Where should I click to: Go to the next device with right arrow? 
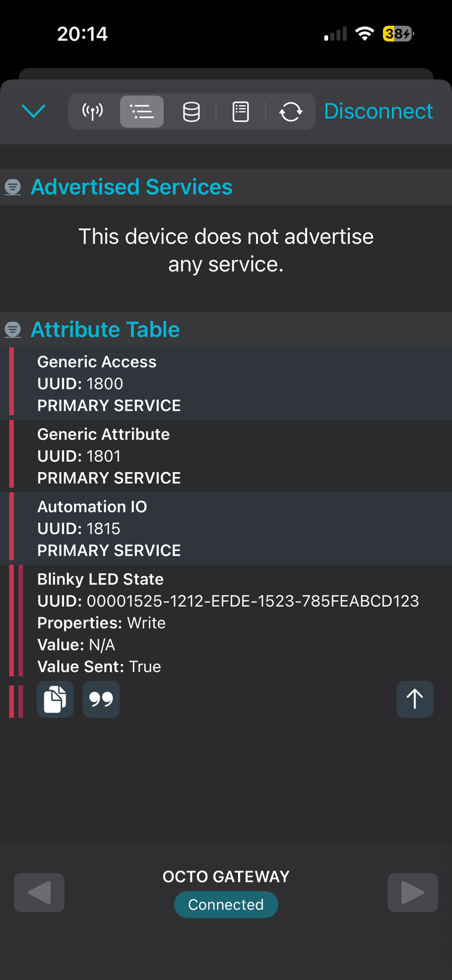412,892
